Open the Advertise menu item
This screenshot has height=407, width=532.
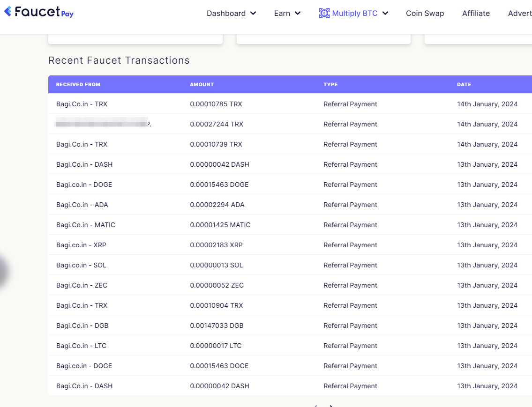pyautogui.click(x=520, y=13)
